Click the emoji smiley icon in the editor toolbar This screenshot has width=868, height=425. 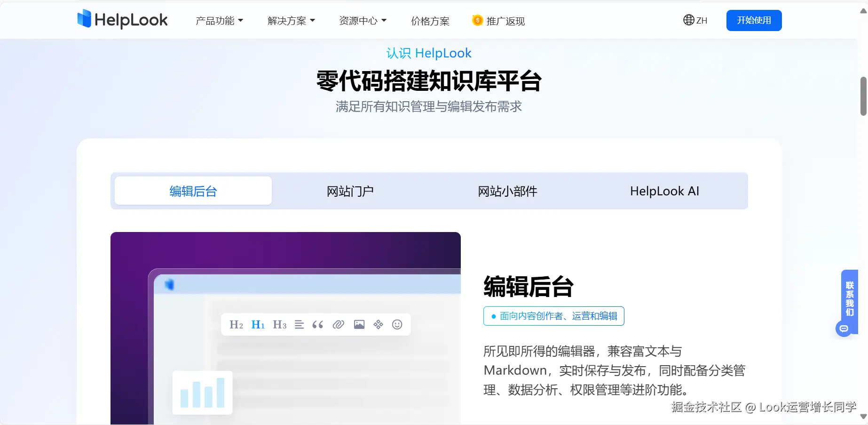point(397,324)
